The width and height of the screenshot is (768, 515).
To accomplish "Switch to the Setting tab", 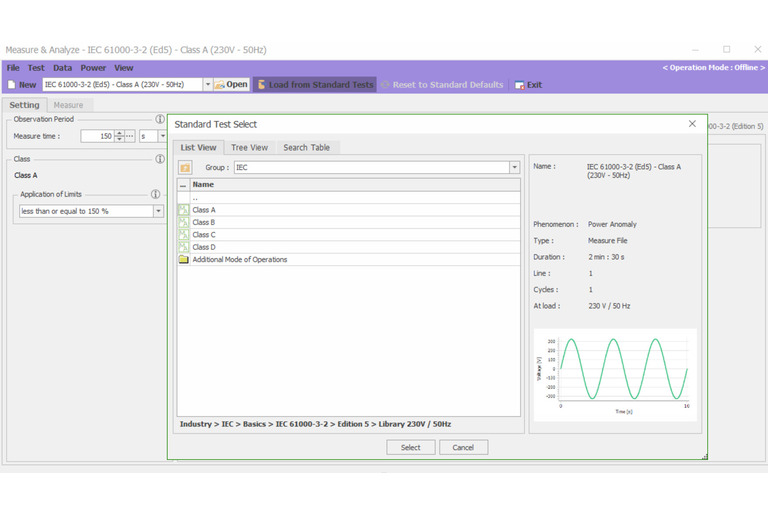I will [x=24, y=105].
